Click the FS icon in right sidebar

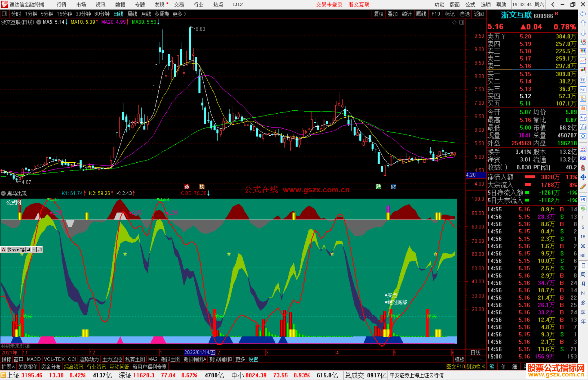coord(583,199)
